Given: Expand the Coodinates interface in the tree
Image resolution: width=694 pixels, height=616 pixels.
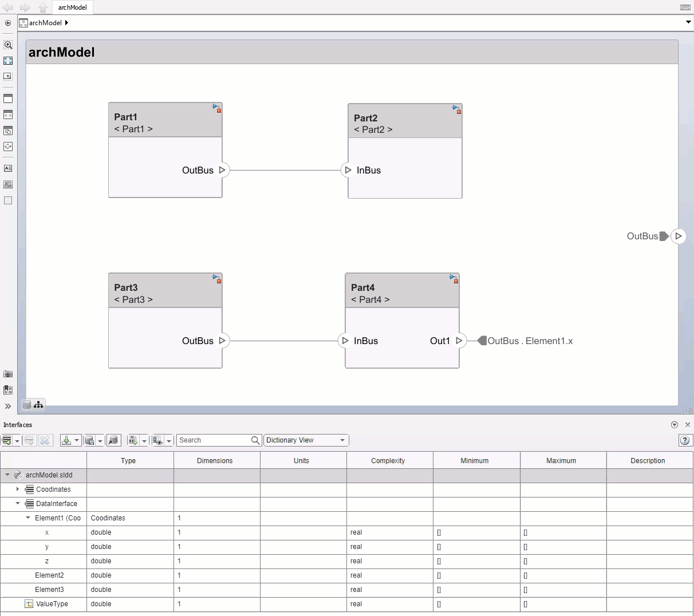Looking at the screenshot, I should tap(17, 489).
